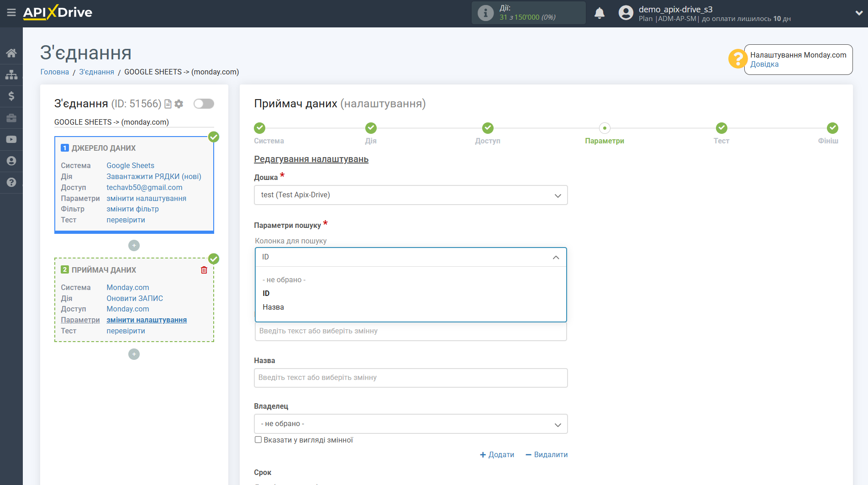Click the search value input field

(x=410, y=331)
